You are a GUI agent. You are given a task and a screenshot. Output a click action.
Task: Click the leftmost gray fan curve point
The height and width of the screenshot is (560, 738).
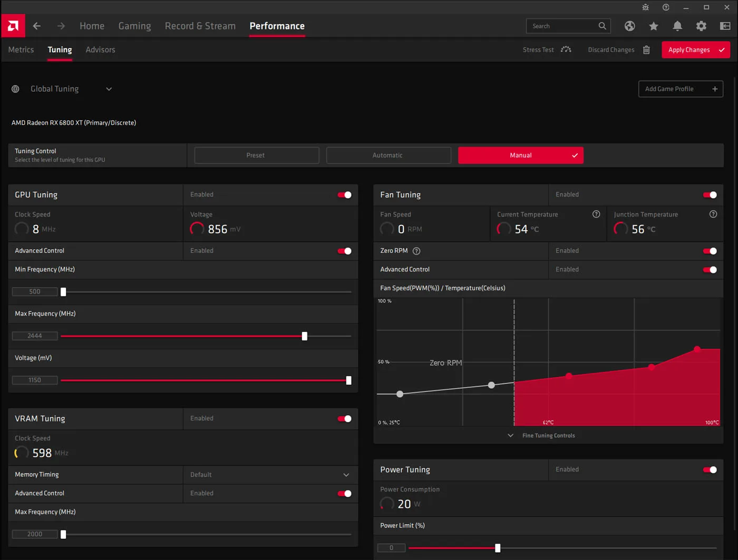(x=400, y=394)
